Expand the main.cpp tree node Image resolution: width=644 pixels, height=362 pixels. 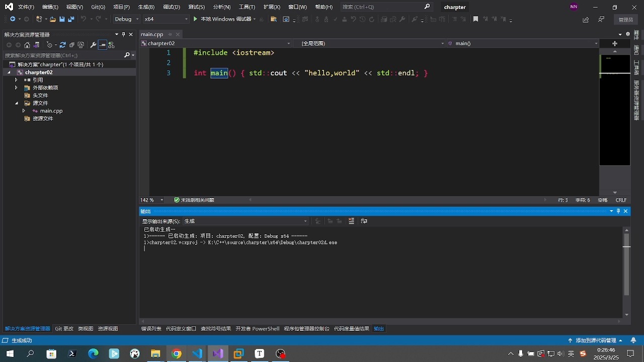point(24,111)
